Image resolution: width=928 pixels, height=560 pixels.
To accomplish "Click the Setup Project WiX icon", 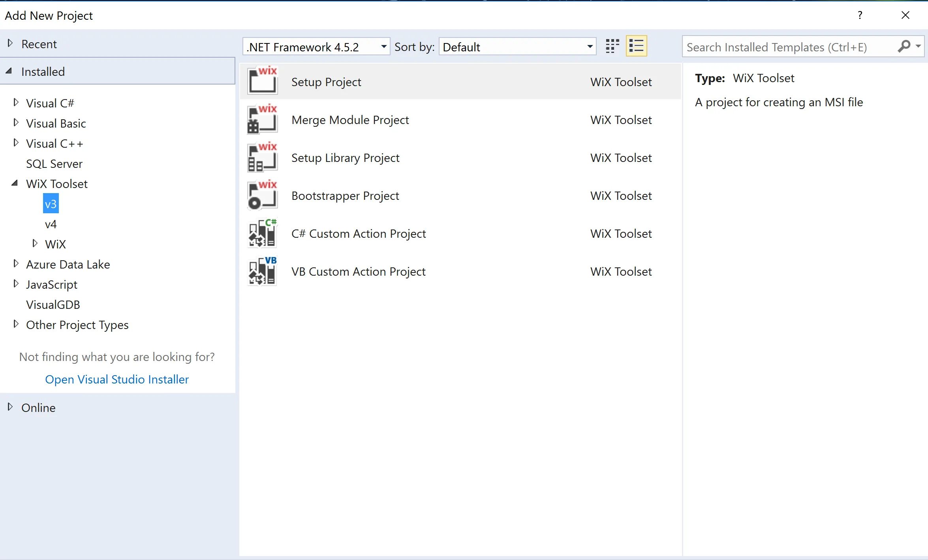I will pyautogui.click(x=262, y=81).
